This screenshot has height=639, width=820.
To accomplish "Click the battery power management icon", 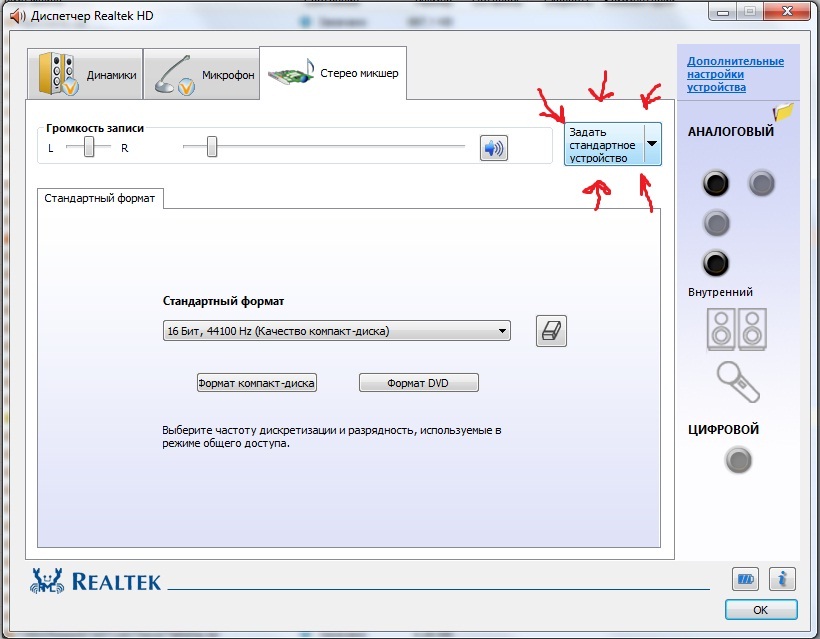I will click(x=745, y=579).
